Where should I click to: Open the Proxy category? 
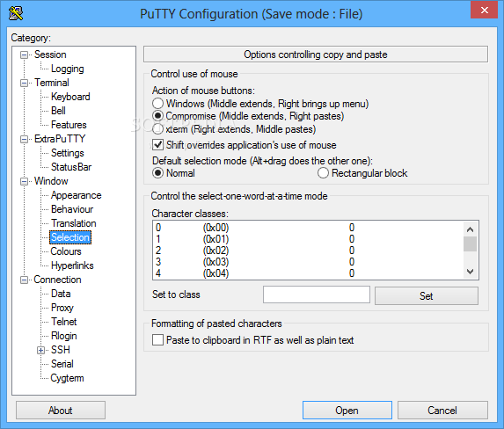62,308
